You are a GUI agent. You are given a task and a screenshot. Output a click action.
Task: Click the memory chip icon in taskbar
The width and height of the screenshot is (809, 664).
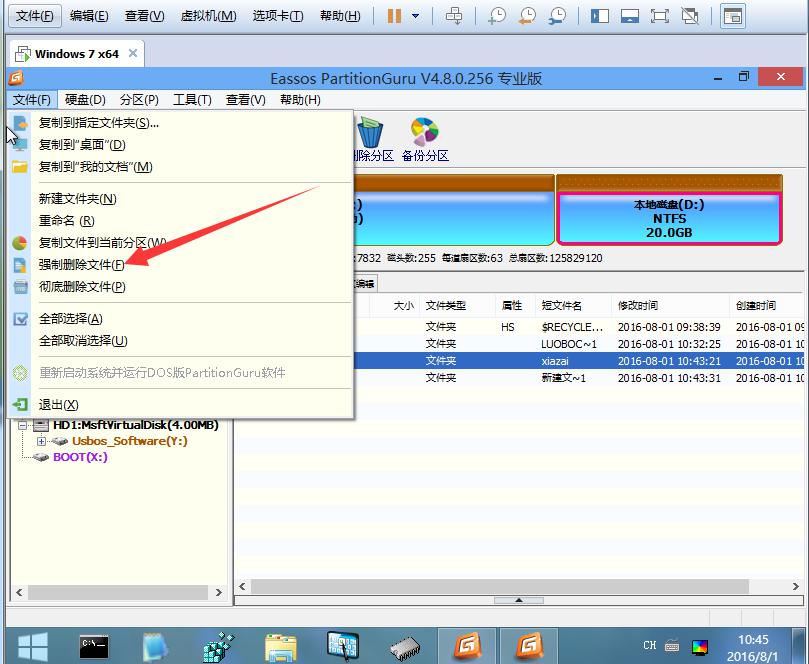pos(404,643)
